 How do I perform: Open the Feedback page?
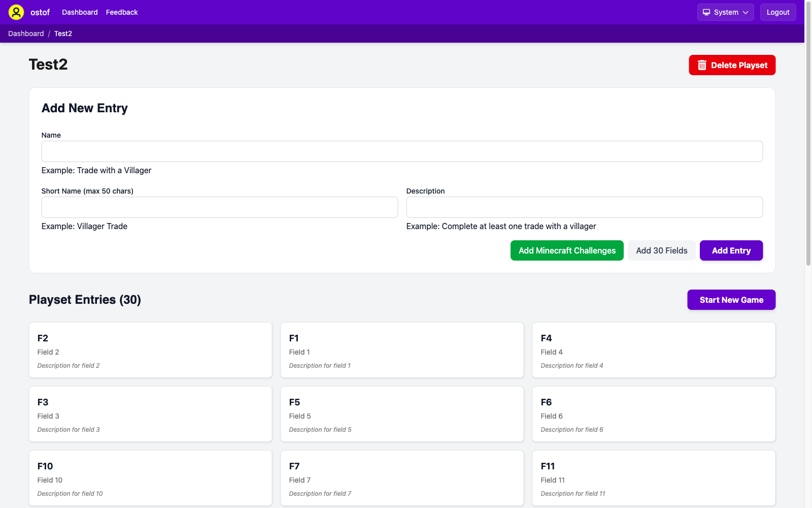121,12
